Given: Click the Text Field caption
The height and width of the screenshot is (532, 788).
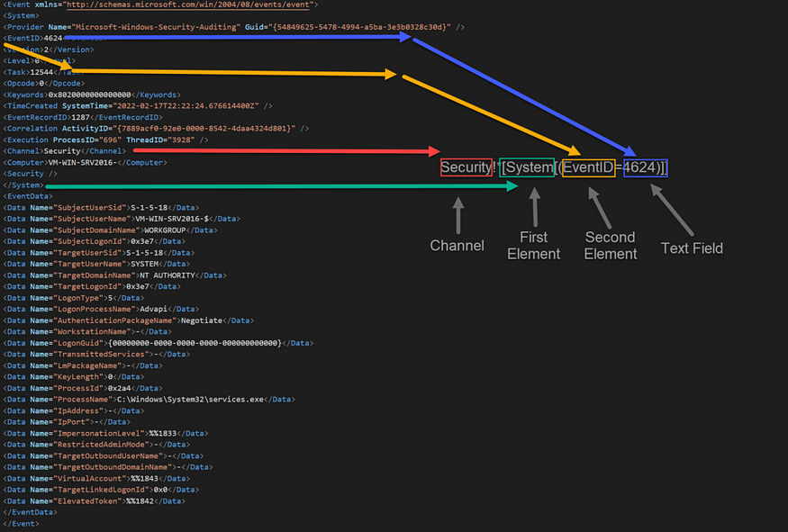Looking at the screenshot, I should [692, 248].
